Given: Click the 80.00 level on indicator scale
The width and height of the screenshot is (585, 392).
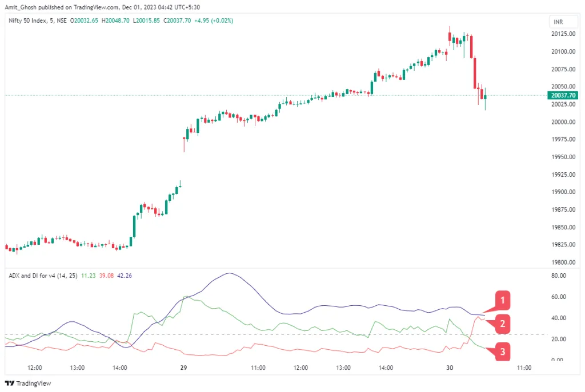Looking at the screenshot, I should (x=559, y=276).
